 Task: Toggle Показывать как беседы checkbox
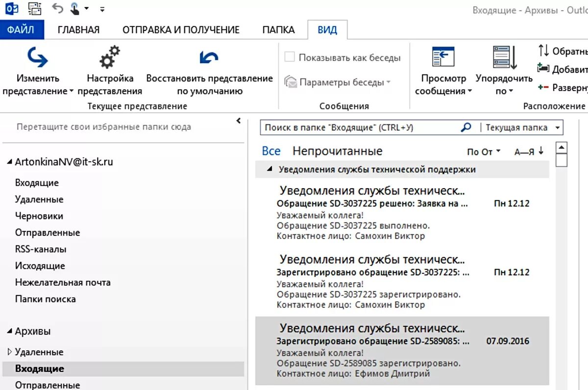coord(289,57)
